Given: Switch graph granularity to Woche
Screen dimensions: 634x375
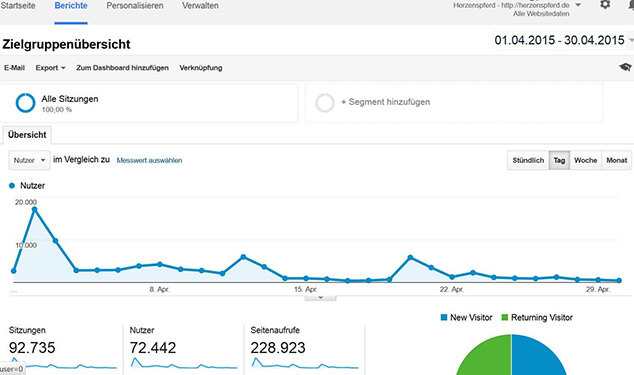Looking at the screenshot, I should (585, 160).
